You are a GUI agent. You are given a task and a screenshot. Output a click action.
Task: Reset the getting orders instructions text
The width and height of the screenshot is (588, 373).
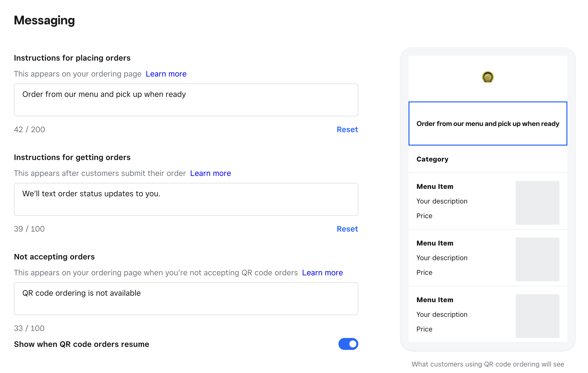(347, 229)
